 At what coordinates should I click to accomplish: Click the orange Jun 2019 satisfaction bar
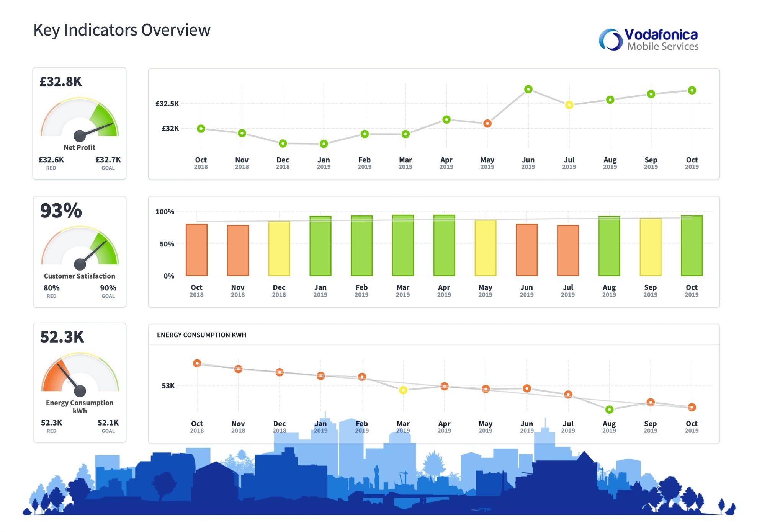tap(527, 250)
